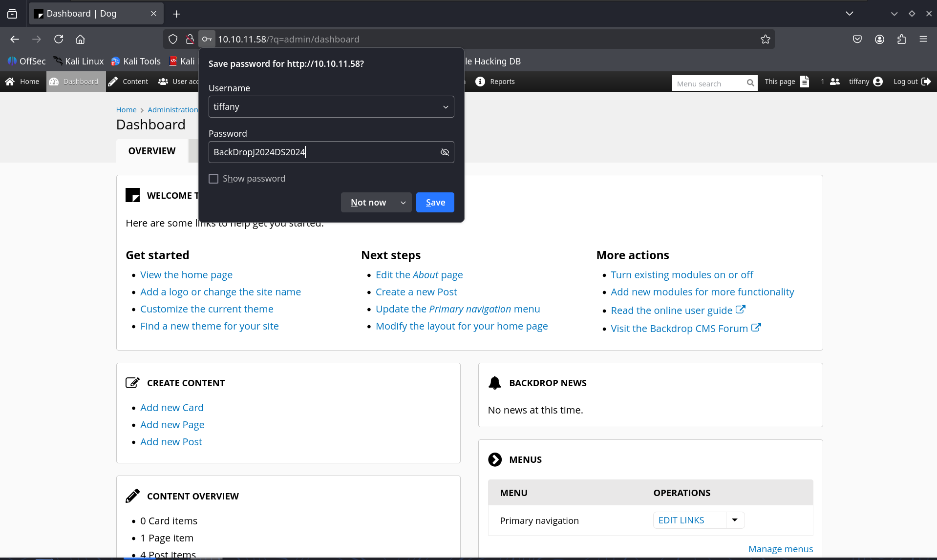Click the Add new Page link
The height and width of the screenshot is (560, 937).
(172, 425)
